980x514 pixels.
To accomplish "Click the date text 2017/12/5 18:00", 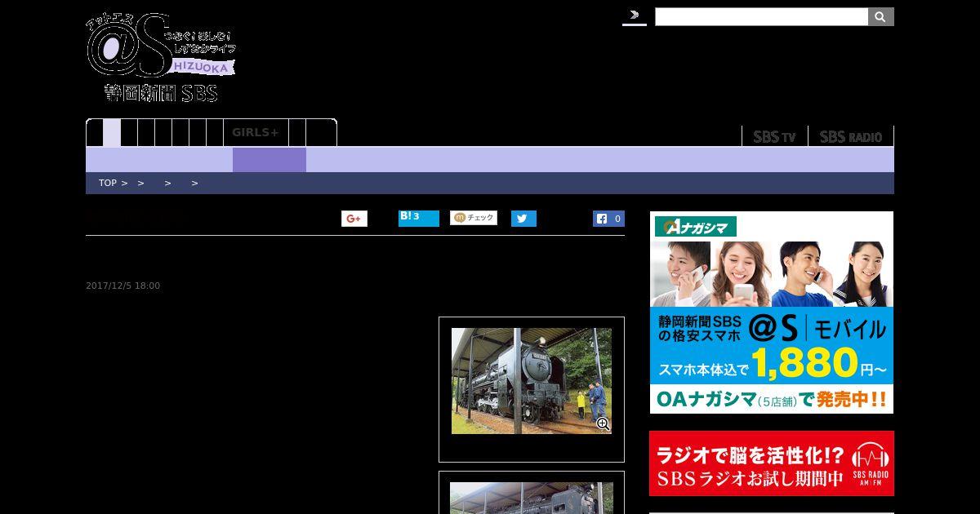I will (x=122, y=286).
